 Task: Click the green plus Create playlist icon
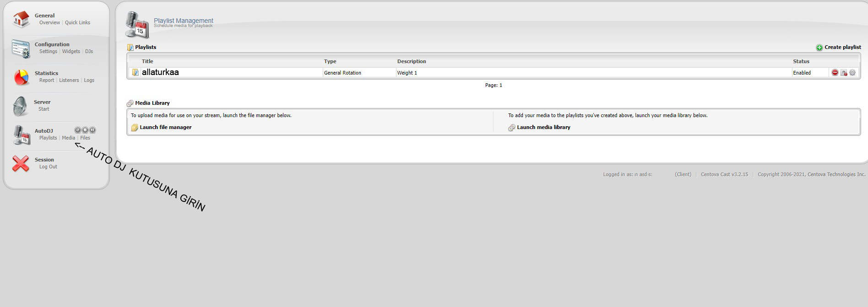tap(819, 48)
